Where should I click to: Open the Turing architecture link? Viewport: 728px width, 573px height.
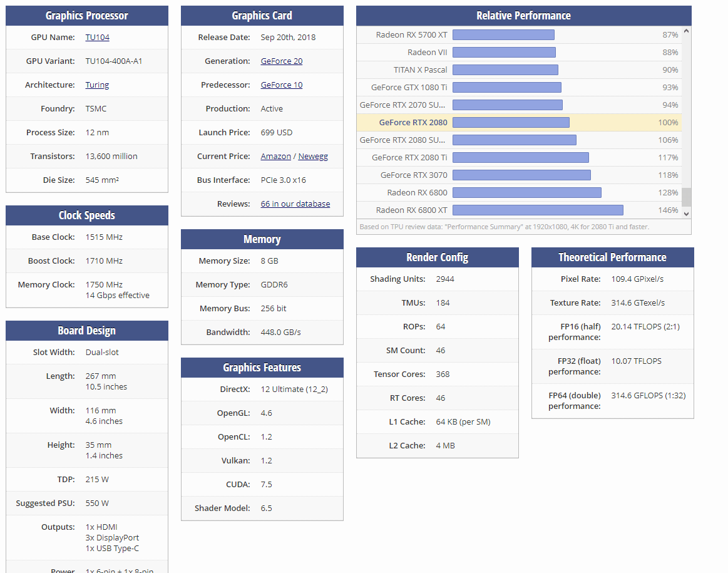click(x=97, y=85)
